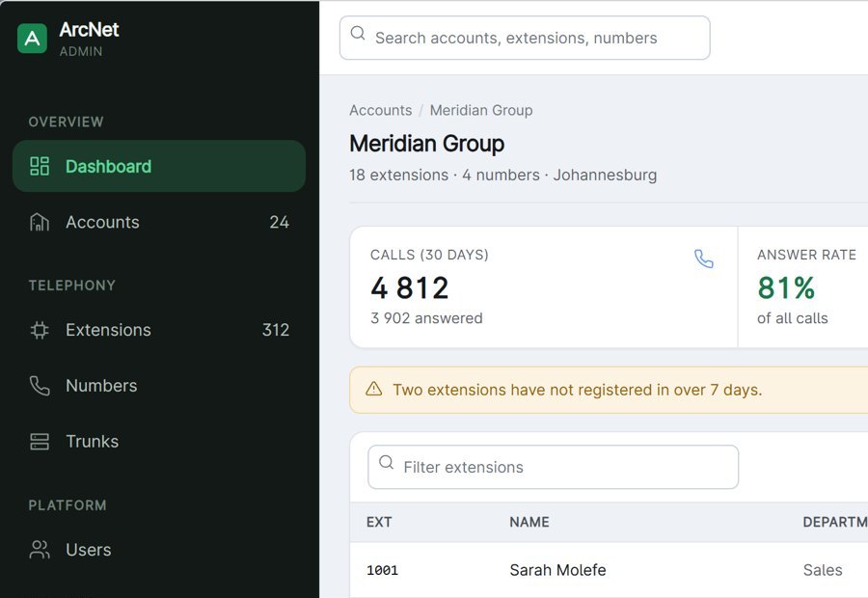Click the Extensions chip icon
The height and width of the screenshot is (598, 868).
pos(40,330)
